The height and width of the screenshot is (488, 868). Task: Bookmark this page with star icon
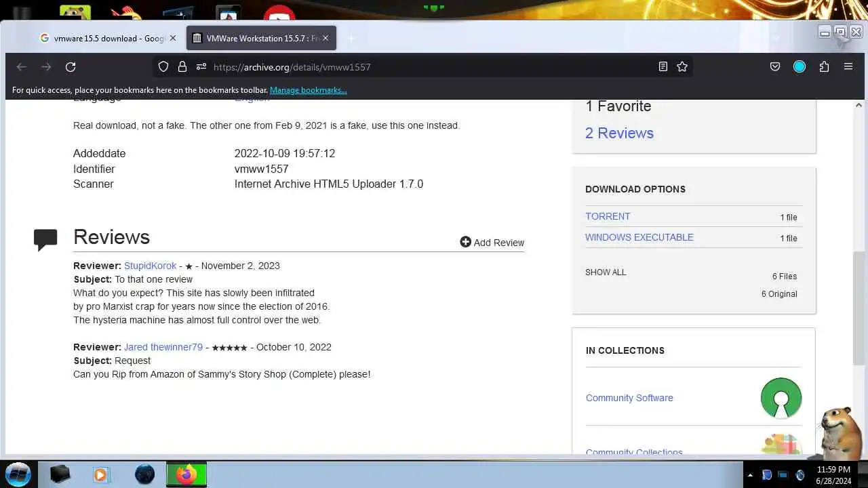coord(682,66)
